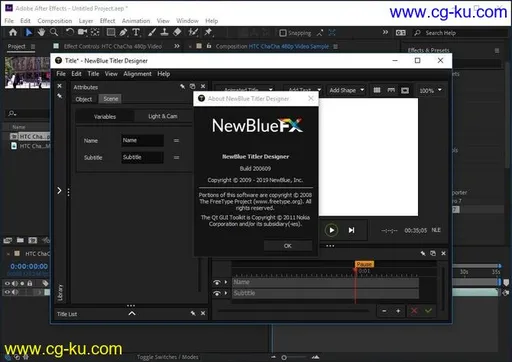Toggle video eye of the AE timeline layer
This screenshot has width=512, height=362.
pyautogui.click(x=7, y=292)
